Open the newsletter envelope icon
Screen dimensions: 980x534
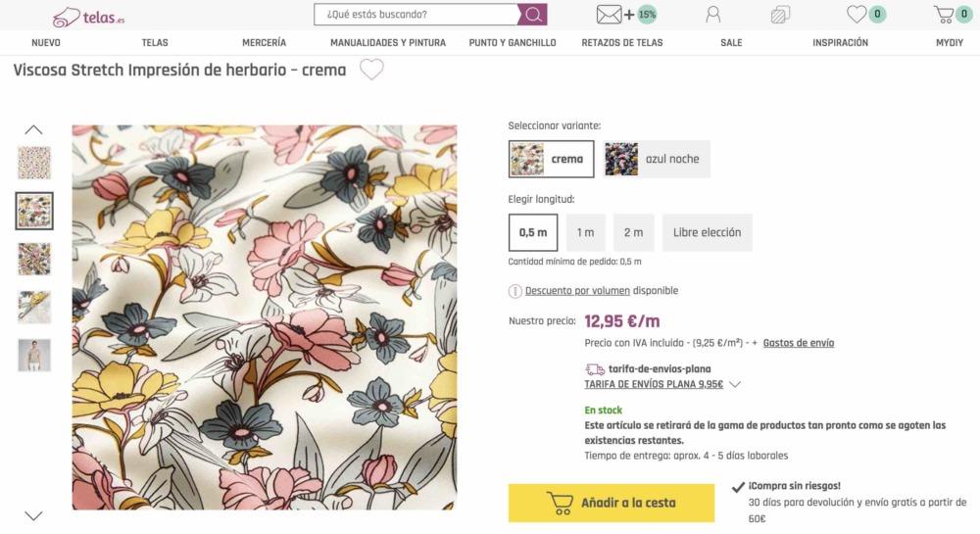(610, 15)
